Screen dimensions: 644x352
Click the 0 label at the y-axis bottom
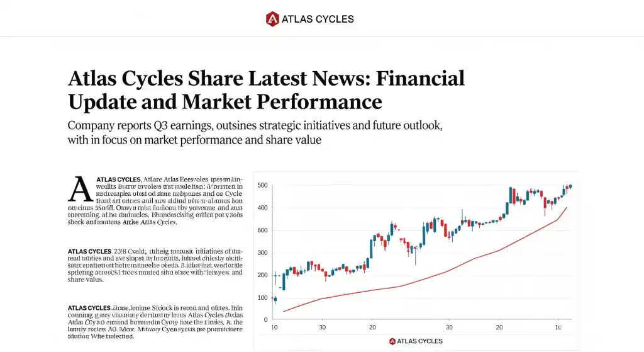(266, 320)
